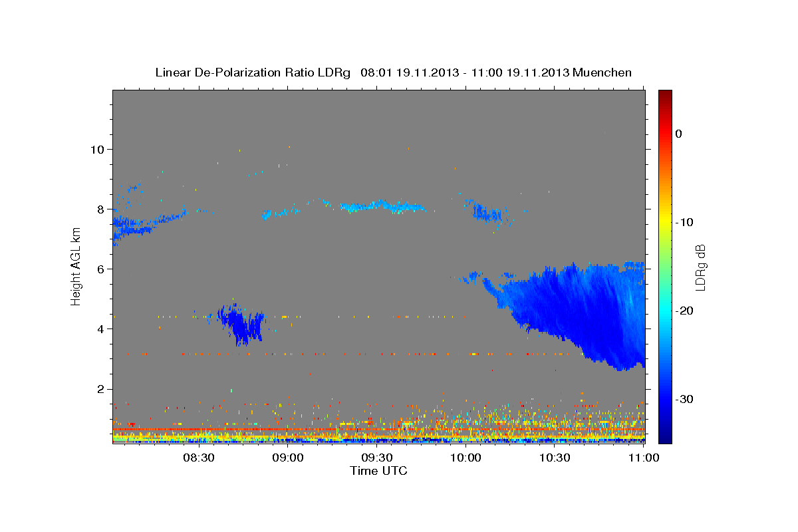Click the 09:30 time tick label
The height and width of the screenshot is (532, 798).
tap(376, 458)
